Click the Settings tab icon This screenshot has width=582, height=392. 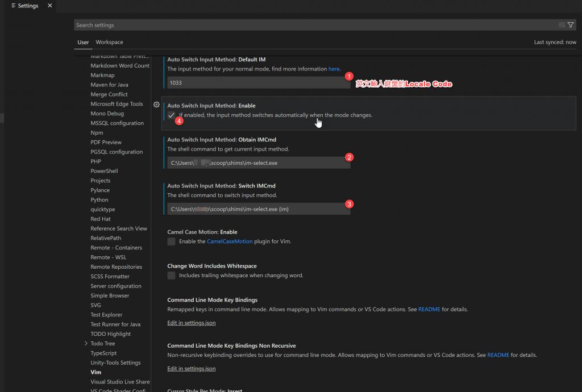[14, 6]
